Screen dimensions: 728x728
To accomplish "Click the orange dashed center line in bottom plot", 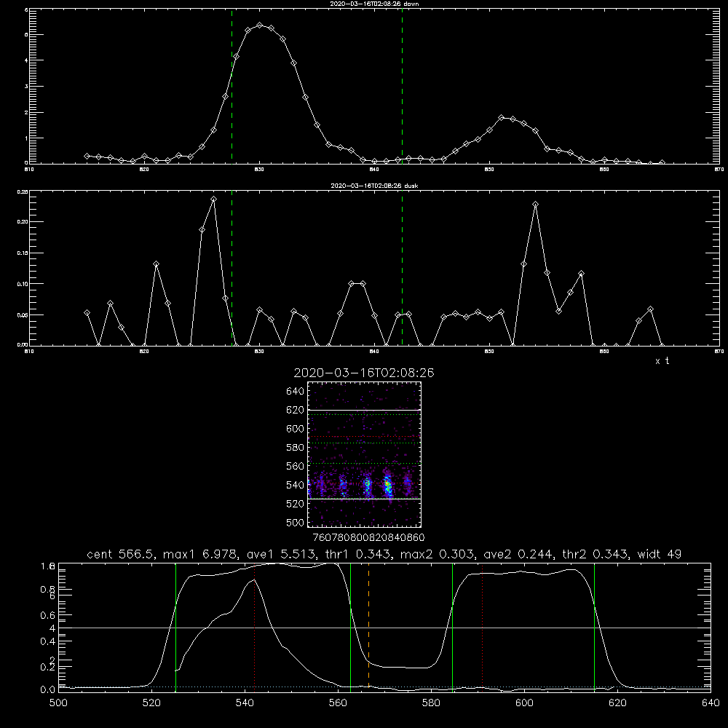I will tap(368, 627).
